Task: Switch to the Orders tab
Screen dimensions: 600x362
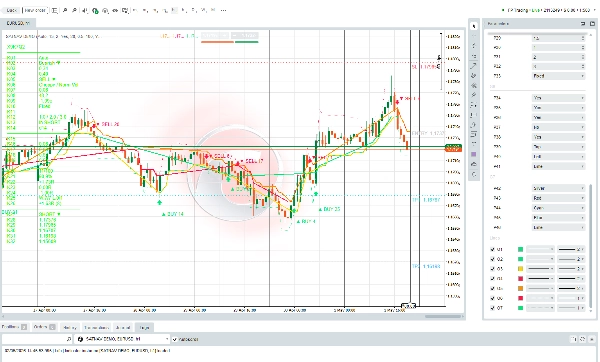Action: 44,327
